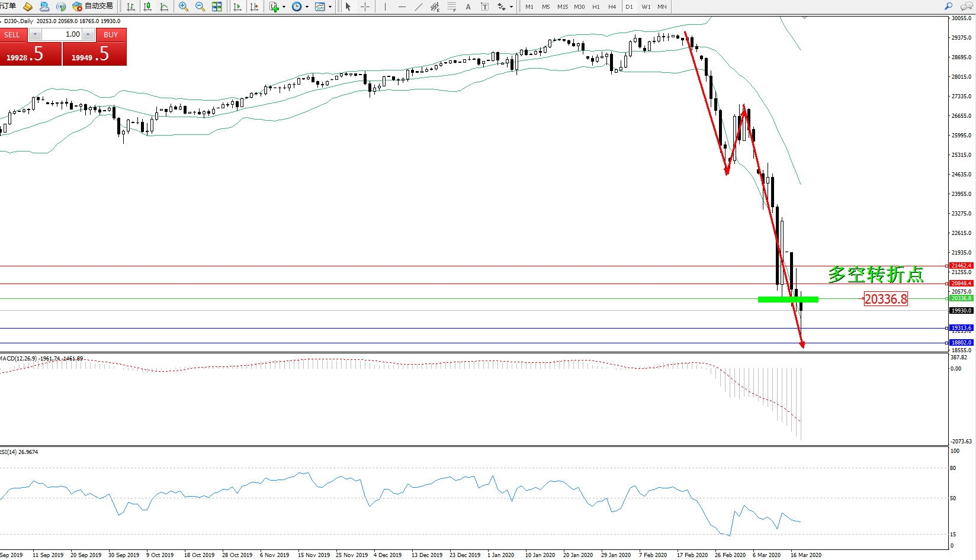Click the tile windows grid icon
This screenshot has height=560, width=976.
217,7
